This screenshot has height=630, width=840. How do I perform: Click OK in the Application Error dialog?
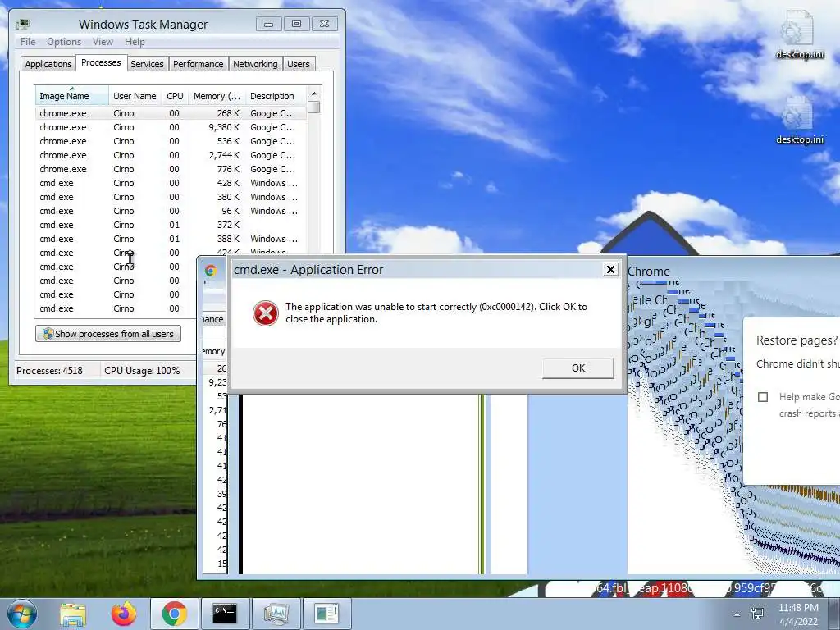click(x=578, y=368)
